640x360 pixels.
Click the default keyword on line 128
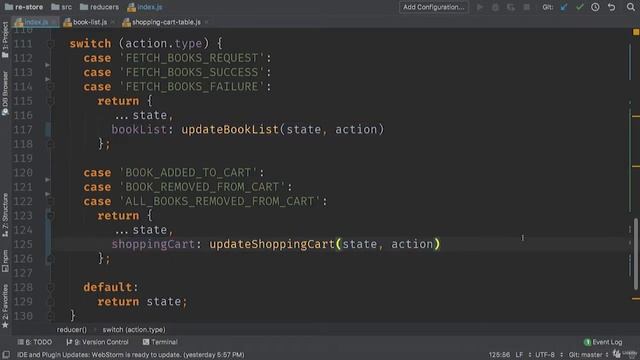click(108, 287)
